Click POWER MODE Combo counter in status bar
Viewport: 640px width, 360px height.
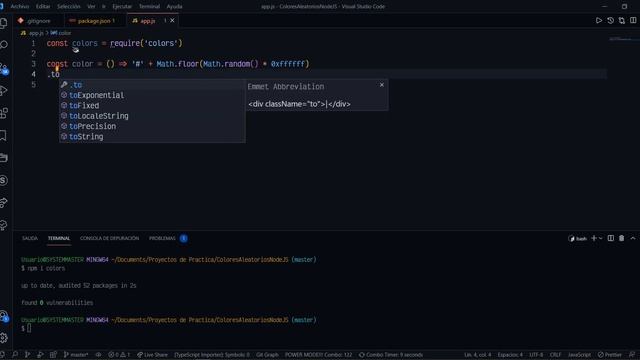pos(318,355)
